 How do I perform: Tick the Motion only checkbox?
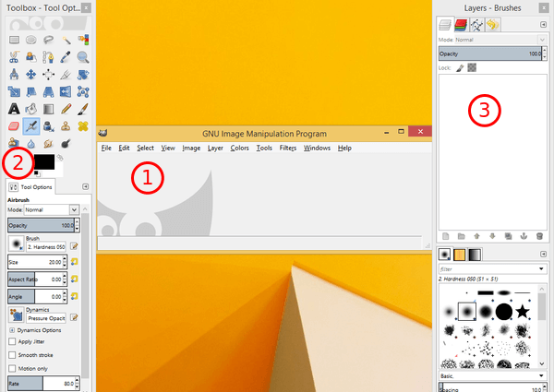(12, 368)
